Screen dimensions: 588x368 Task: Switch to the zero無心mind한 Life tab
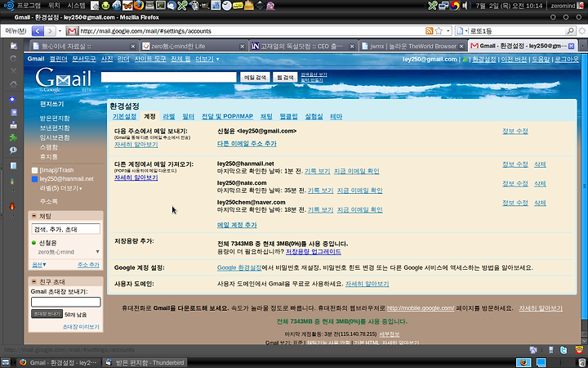(194, 46)
